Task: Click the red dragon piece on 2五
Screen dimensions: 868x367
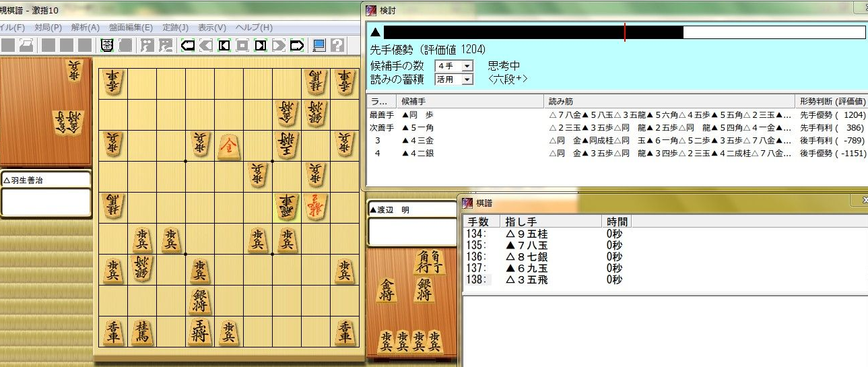Action: click(x=316, y=207)
